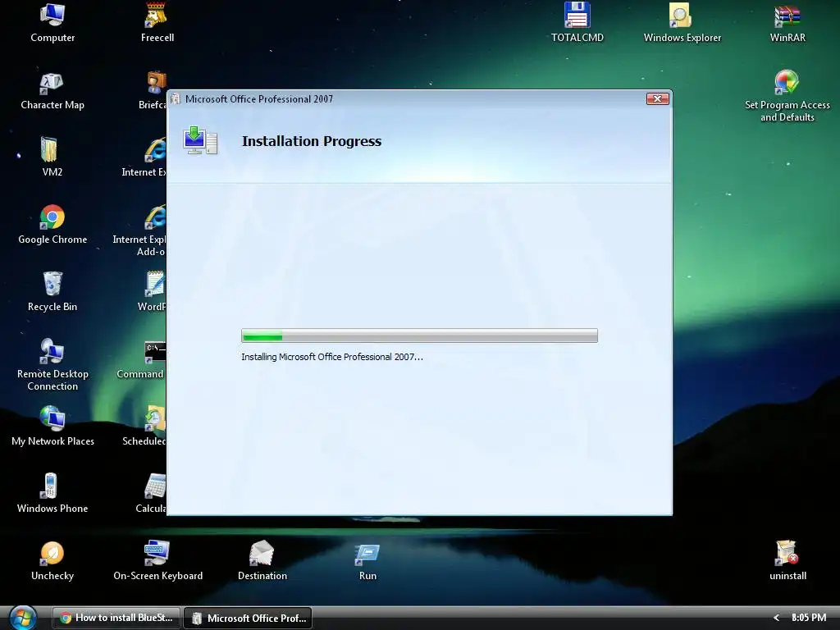Viewport: 840px width, 630px height.
Task: Click the WordPad shortcut behind installer
Action: pos(152,293)
